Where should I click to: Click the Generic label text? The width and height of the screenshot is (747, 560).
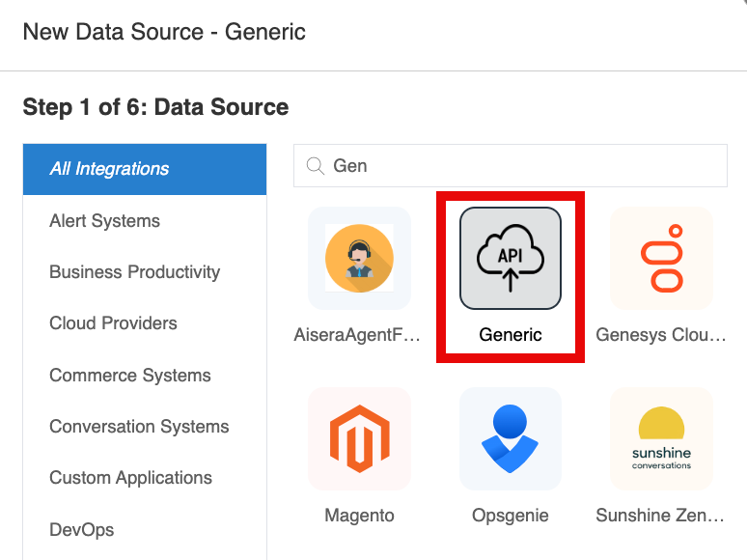pyautogui.click(x=511, y=335)
